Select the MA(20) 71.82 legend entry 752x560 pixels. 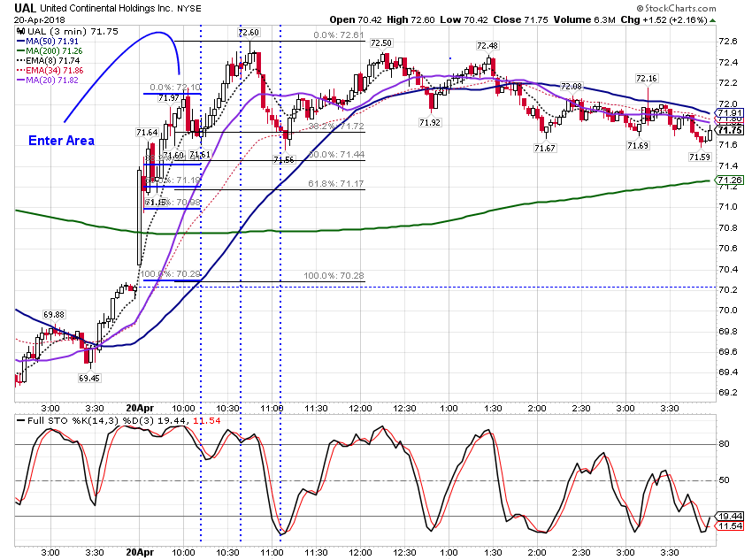(x=48, y=81)
